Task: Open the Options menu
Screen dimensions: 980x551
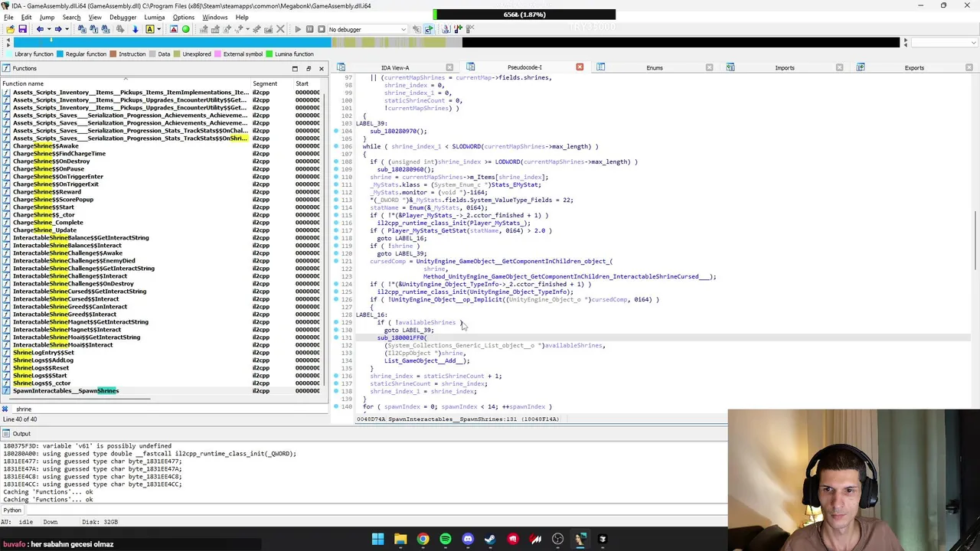Action: (183, 17)
